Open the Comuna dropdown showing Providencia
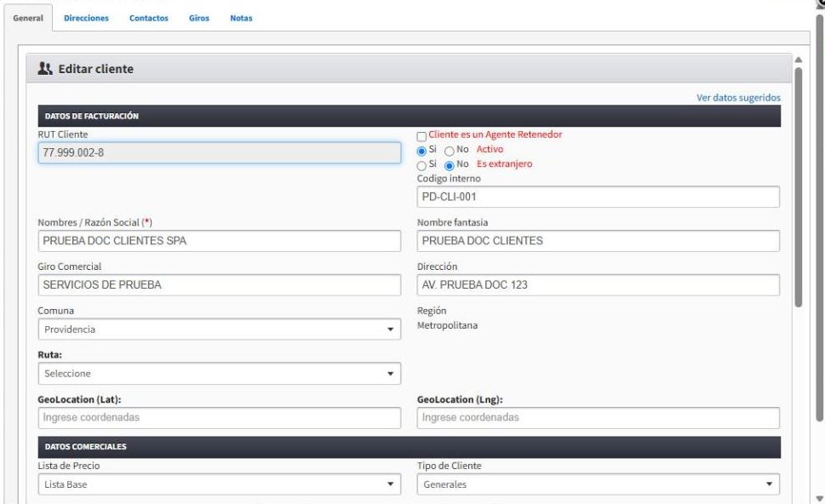 point(220,329)
